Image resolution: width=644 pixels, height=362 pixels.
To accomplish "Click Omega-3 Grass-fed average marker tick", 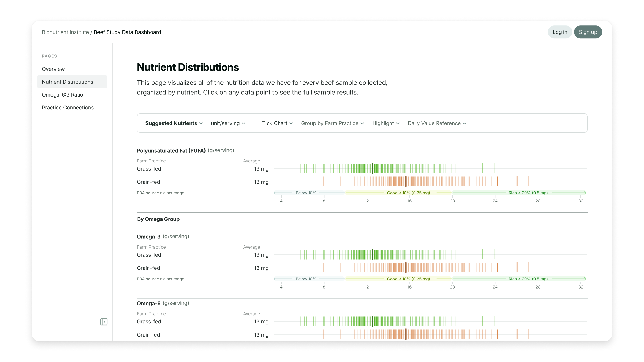I will (x=372, y=254).
